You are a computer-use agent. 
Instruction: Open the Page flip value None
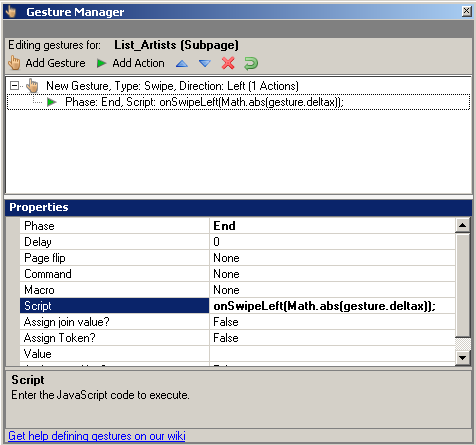point(332,258)
